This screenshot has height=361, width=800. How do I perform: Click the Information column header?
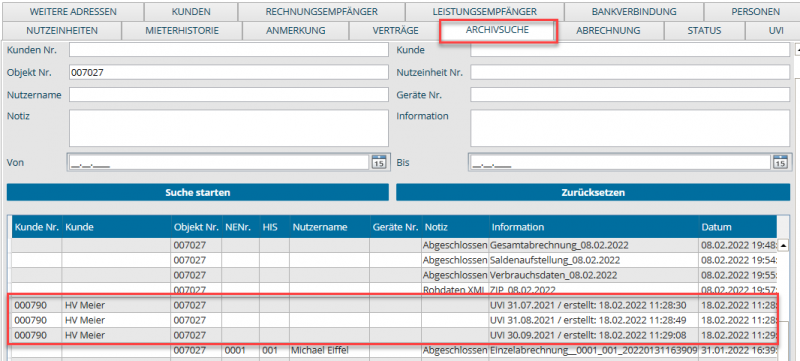(594, 227)
